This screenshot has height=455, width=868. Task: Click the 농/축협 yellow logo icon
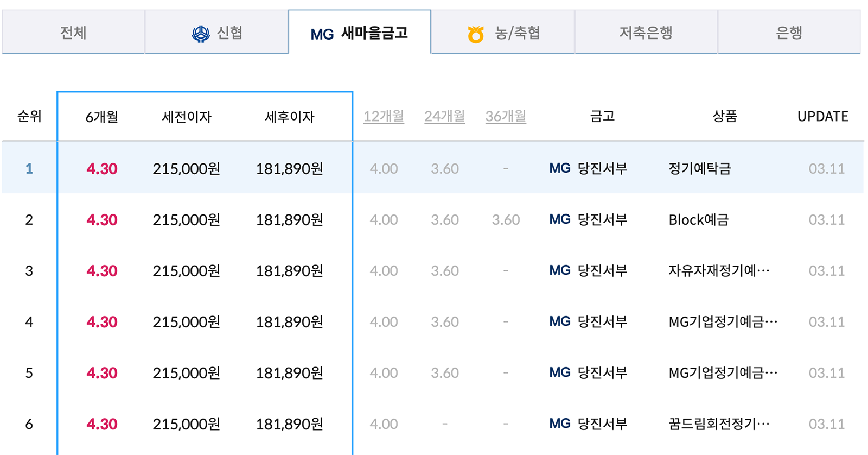476,34
